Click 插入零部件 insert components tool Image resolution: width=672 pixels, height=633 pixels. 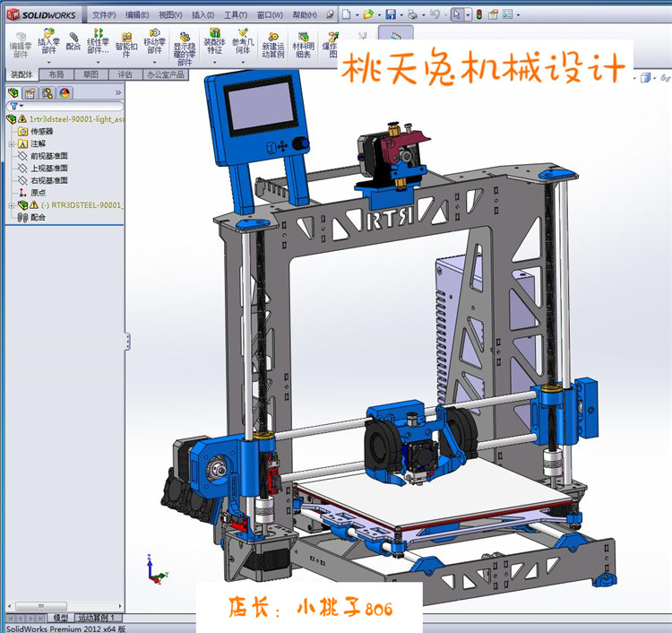click(x=49, y=41)
